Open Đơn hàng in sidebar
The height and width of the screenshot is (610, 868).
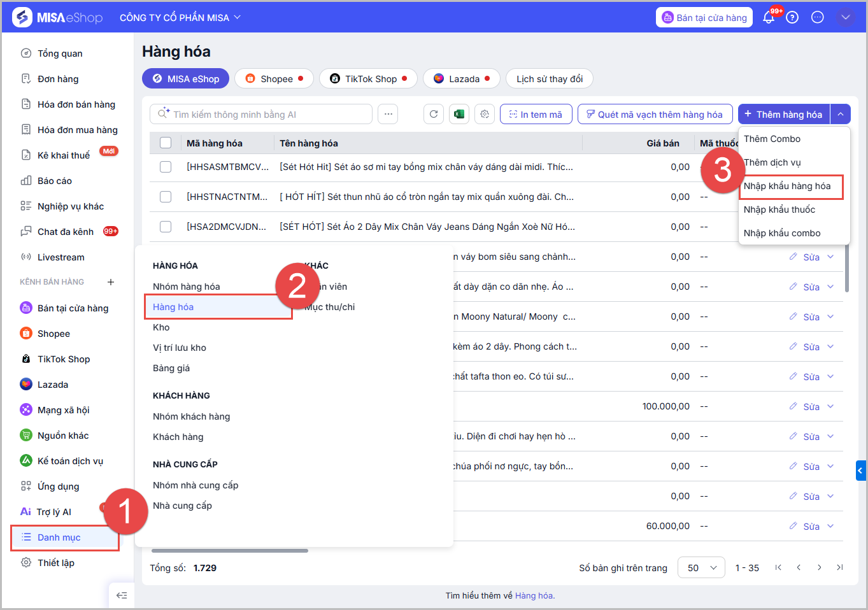pyautogui.click(x=58, y=79)
